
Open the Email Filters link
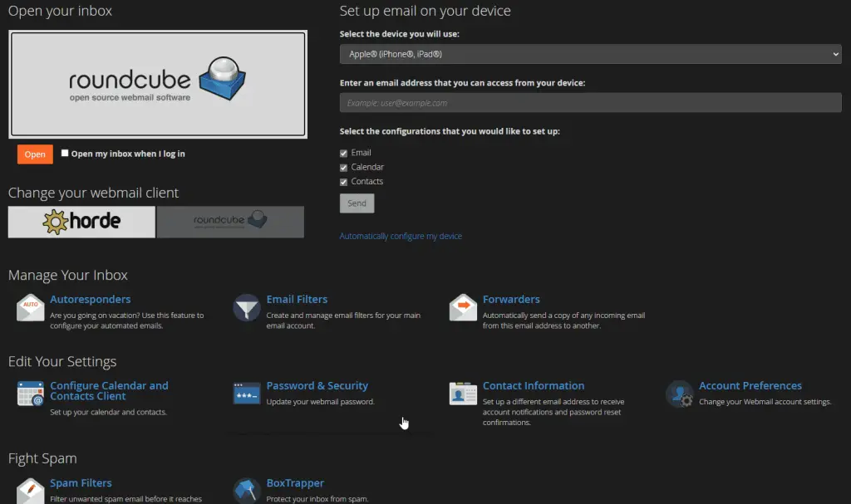click(x=297, y=299)
